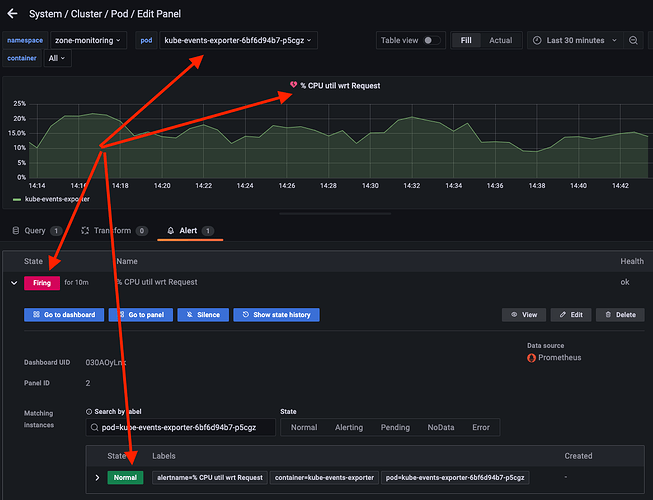The height and width of the screenshot is (500, 653).
Task: Filter instances by Alerting state
Action: click(349, 428)
